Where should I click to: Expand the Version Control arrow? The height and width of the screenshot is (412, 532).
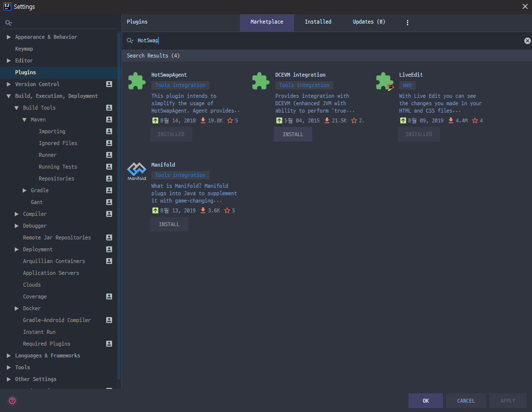tap(9, 84)
